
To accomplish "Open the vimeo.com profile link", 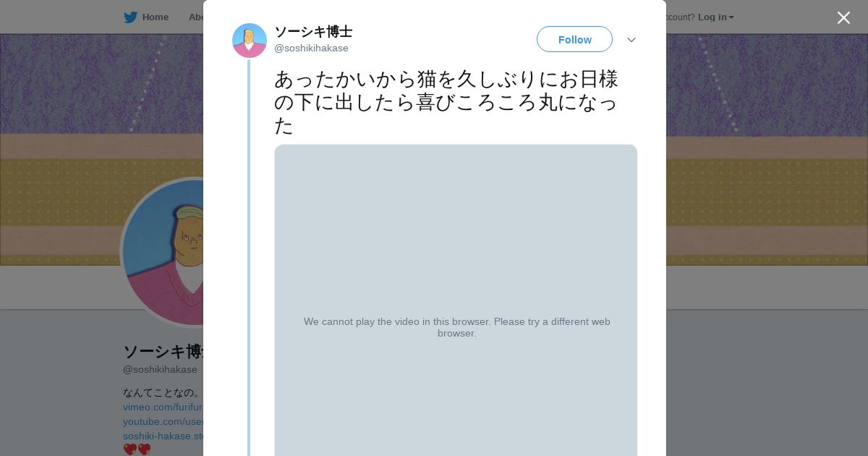I will (x=163, y=408).
